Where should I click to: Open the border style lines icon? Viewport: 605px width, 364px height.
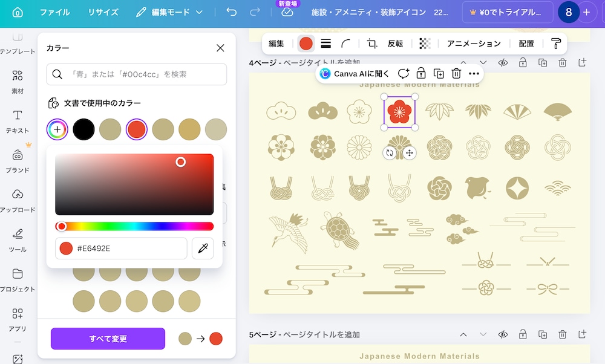(x=326, y=44)
